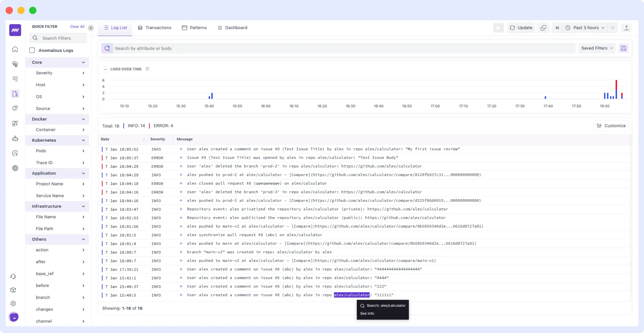The image size is (644, 333).
Task: Click the Clear All link
Action: pos(77,26)
